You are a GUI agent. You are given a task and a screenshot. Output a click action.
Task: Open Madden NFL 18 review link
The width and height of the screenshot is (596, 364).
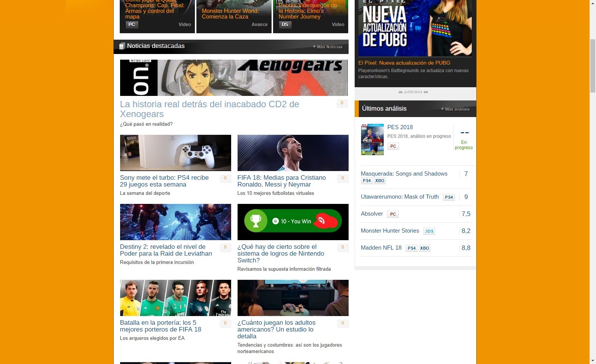(381, 248)
